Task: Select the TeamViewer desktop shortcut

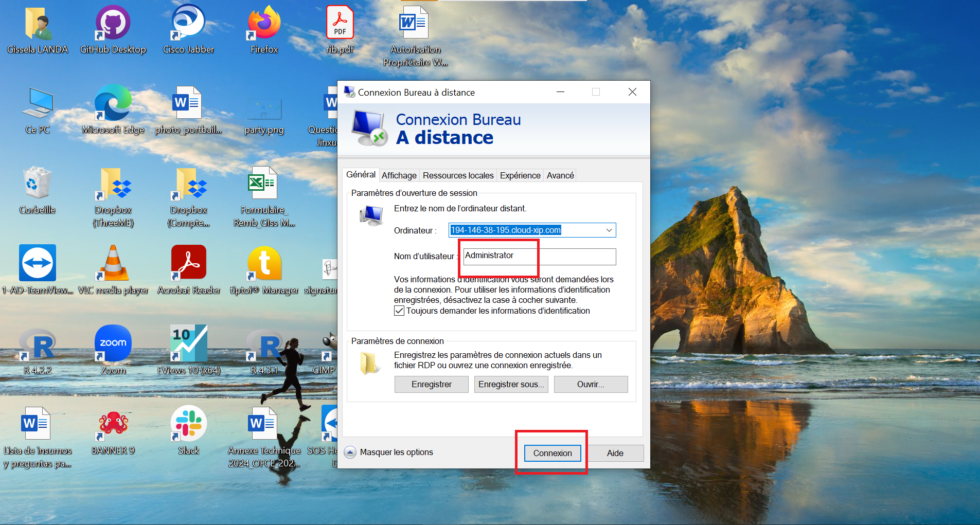Action: pos(38,263)
